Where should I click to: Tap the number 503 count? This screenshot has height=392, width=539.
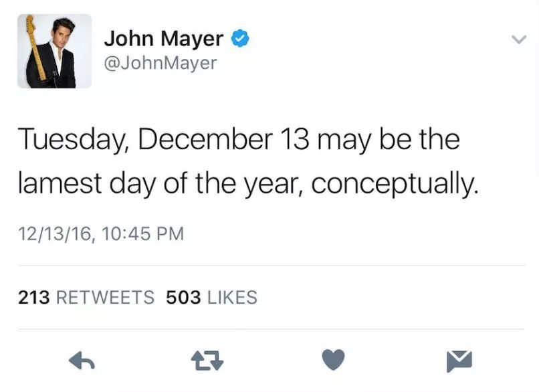(183, 298)
